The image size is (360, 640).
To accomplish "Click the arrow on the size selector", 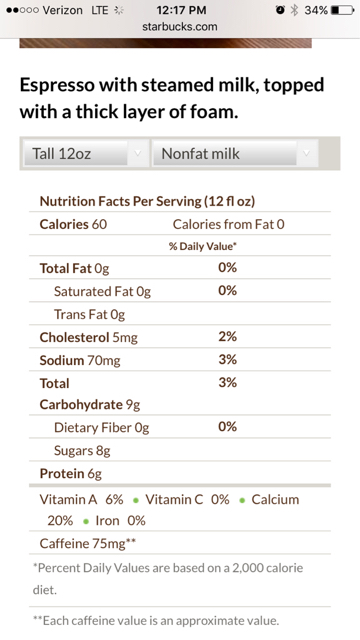I will (x=138, y=153).
